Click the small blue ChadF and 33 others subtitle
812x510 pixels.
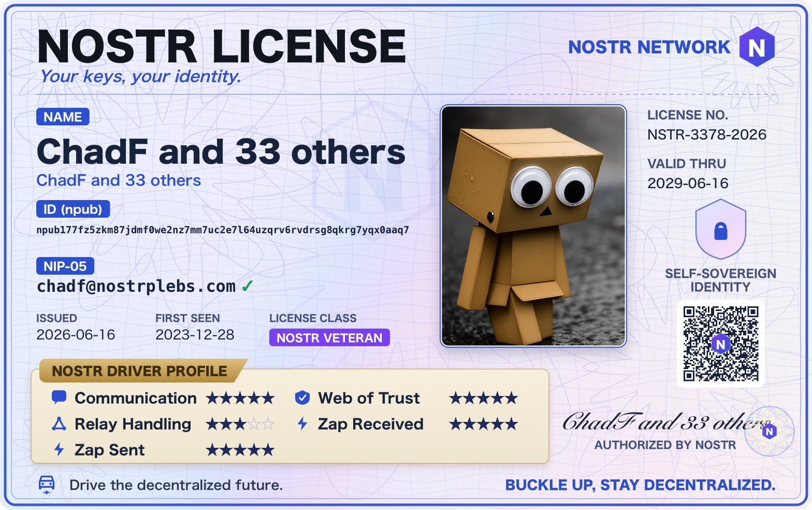119,180
